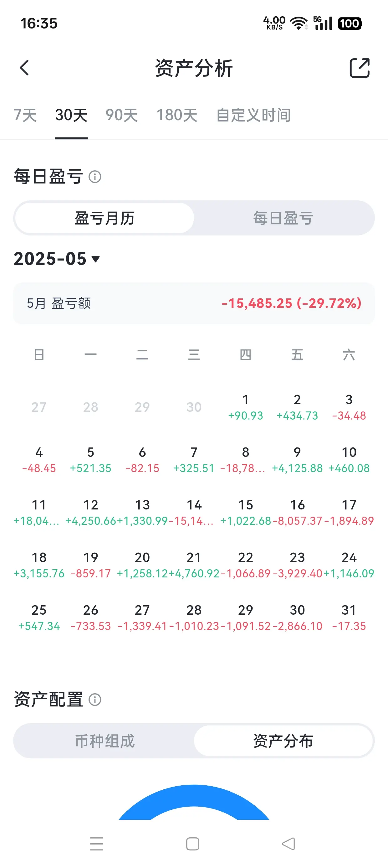Viewport: 388px width, 868px height.
Task: Tap the battery status icon
Action: click(350, 23)
